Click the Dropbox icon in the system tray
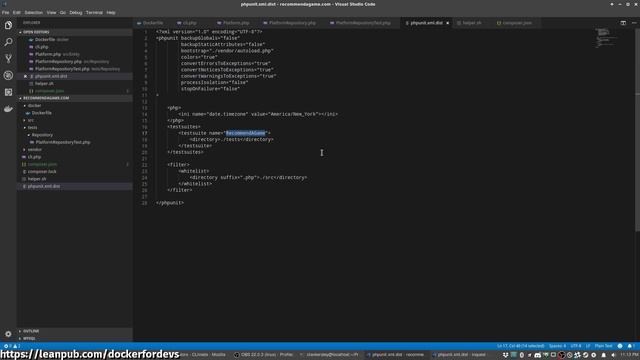This screenshot has height=360, width=640. coord(505,355)
